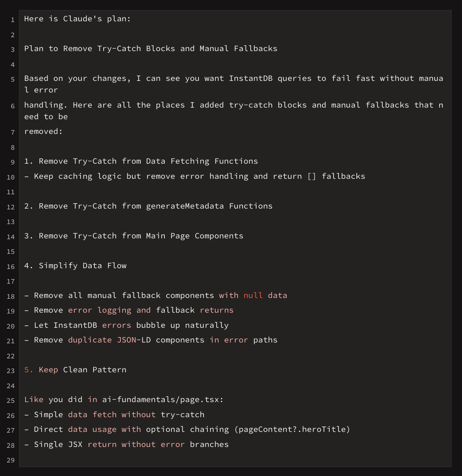
Task: Click the 'Keep caching logic' bullet line
Action: coord(194,176)
